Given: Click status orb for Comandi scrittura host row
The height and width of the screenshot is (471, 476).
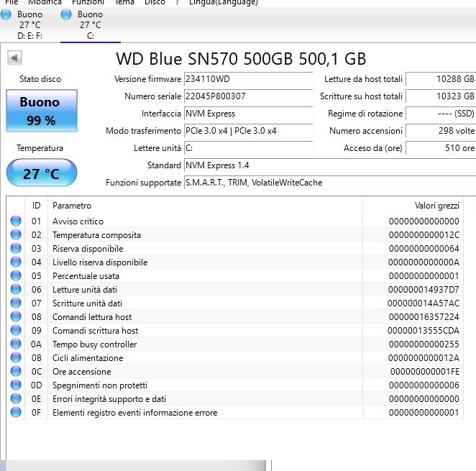Looking at the screenshot, I should [x=16, y=330].
